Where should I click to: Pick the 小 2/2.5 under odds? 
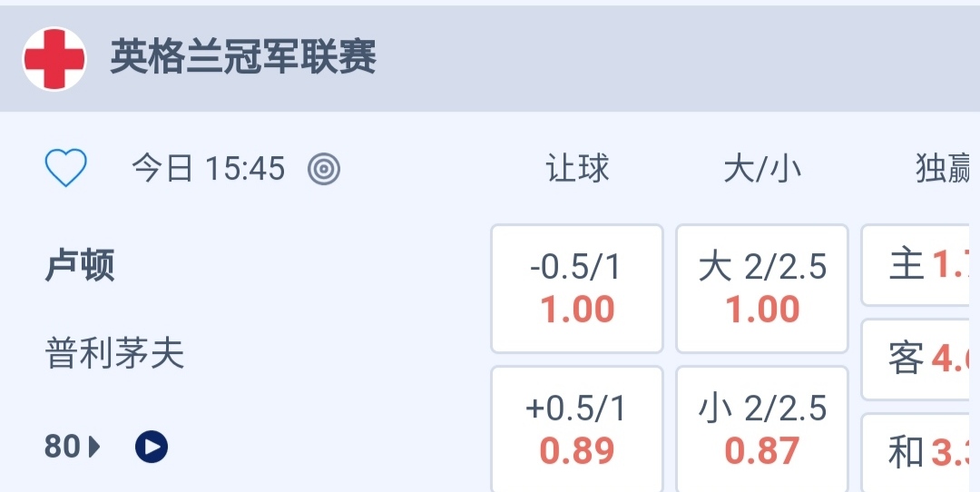[x=762, y=429]
